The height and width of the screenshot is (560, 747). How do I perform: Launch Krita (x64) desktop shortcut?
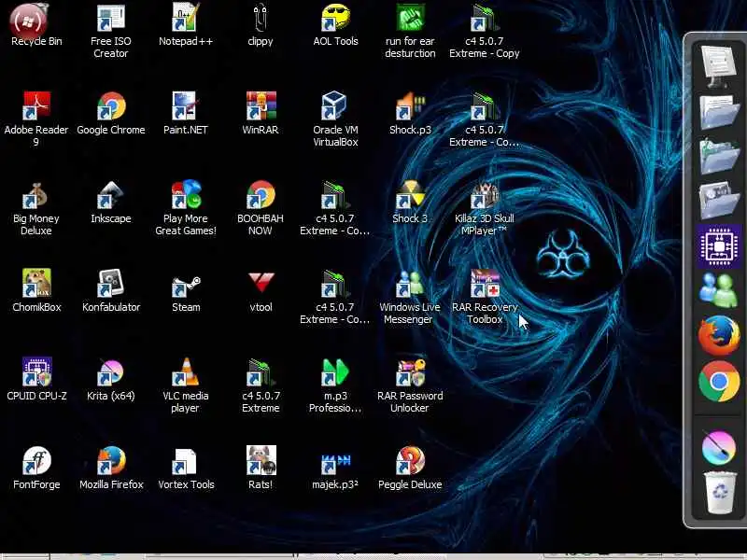[111, 372]
